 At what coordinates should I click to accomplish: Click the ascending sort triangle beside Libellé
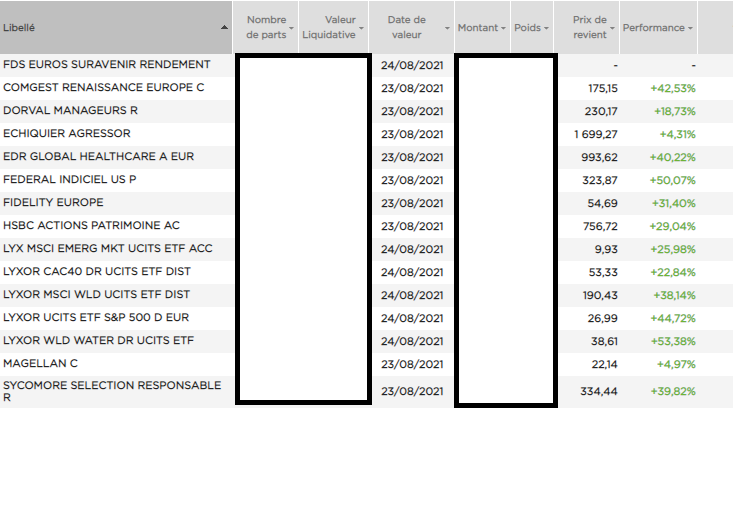224,28
